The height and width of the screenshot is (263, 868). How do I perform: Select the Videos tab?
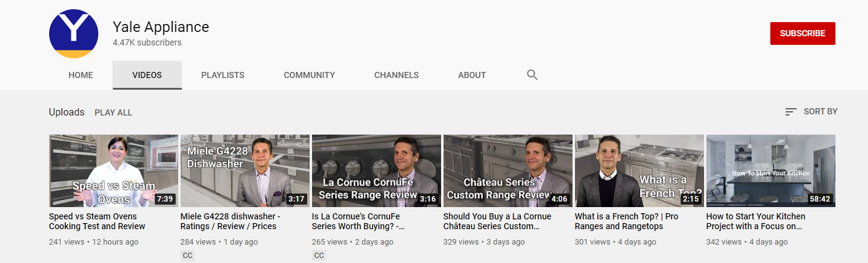click(147, 75)
